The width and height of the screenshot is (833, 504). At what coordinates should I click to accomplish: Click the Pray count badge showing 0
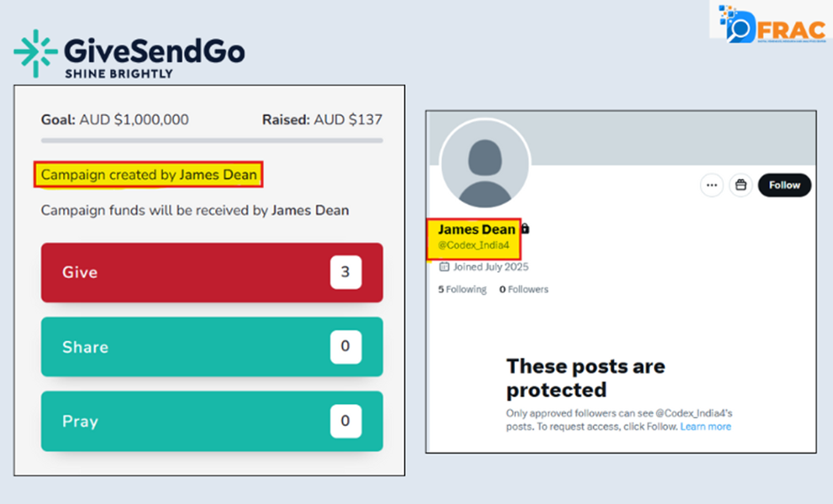[x=346, y=421]
